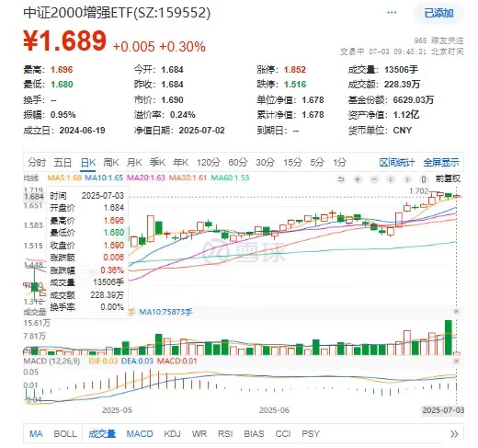Click the 已添加 watchlist button
The height and width of the screenshot is (448, 478).
click(x=438, y=13)
